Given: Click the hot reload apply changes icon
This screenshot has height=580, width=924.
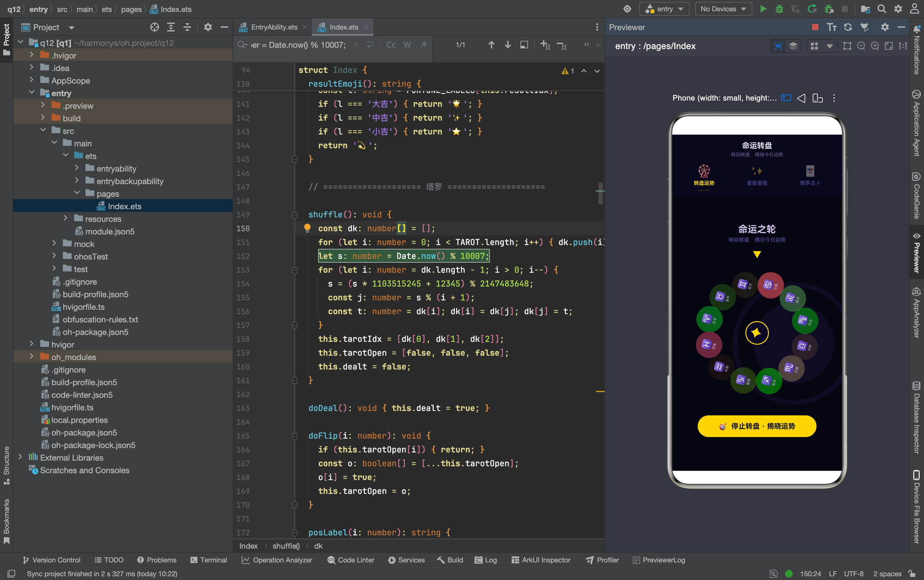Looking at the screenshot, I should 812,9.
